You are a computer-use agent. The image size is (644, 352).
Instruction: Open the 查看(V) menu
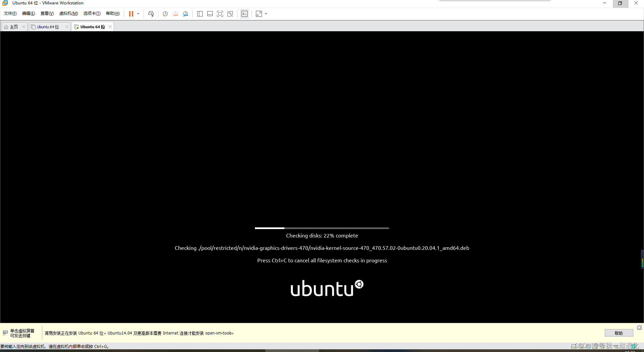coord(47,13)
